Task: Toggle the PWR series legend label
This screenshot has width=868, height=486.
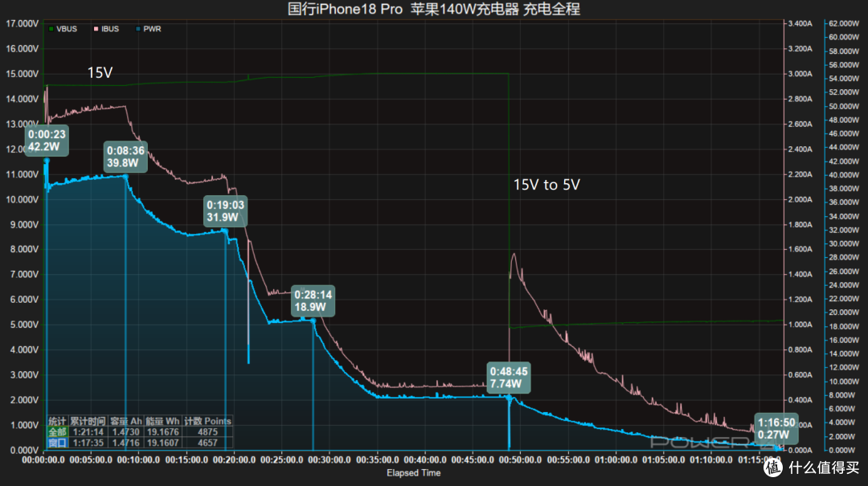Action: click(x=152, y=29)
